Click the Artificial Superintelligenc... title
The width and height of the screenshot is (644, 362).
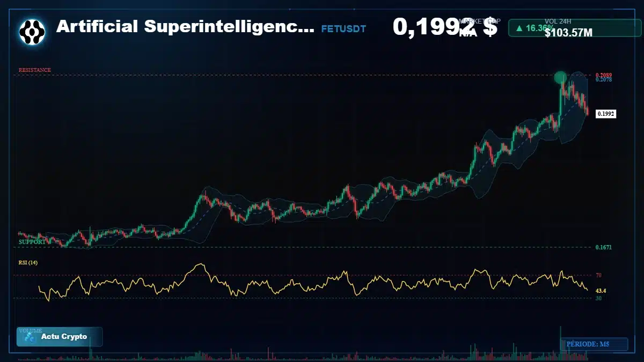click(x=186, y=27)
